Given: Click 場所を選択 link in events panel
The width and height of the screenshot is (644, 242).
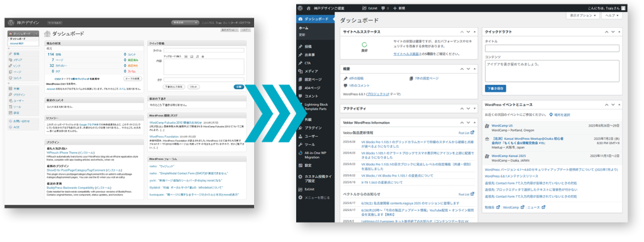Looking at the screenshot, I should tap(562, 115).
